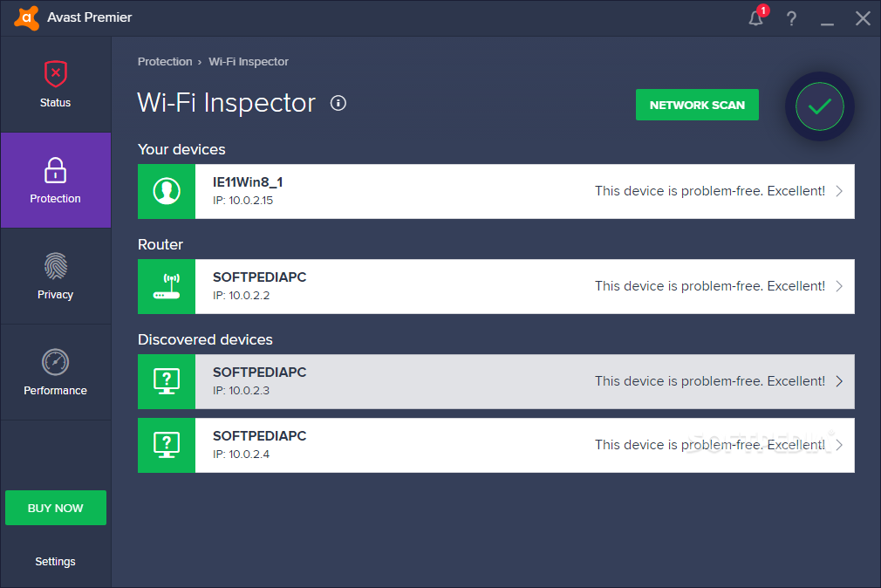Open the notifications bell icon
The width and height of the screenshot is (881, 588).
[x=756, y=18]
